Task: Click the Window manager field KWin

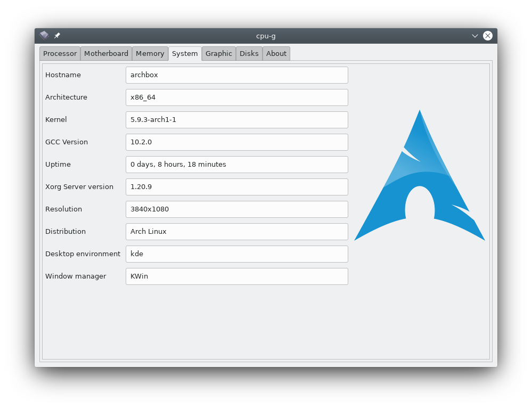Action: [x=237, y=276]
